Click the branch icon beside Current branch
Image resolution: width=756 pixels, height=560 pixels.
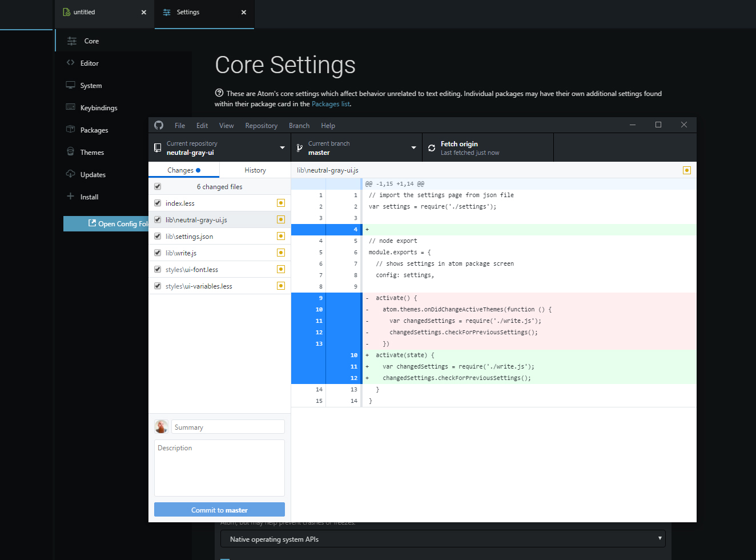coord(300,147)
